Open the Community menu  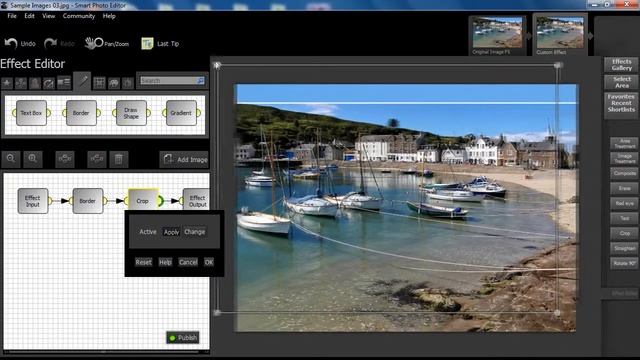pos(79,16)
